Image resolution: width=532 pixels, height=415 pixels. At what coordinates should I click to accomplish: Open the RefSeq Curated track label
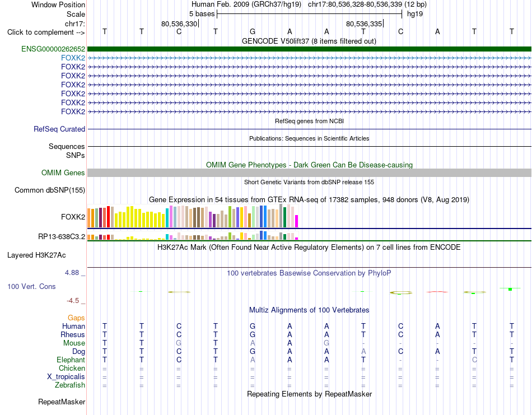click(59, 129)
